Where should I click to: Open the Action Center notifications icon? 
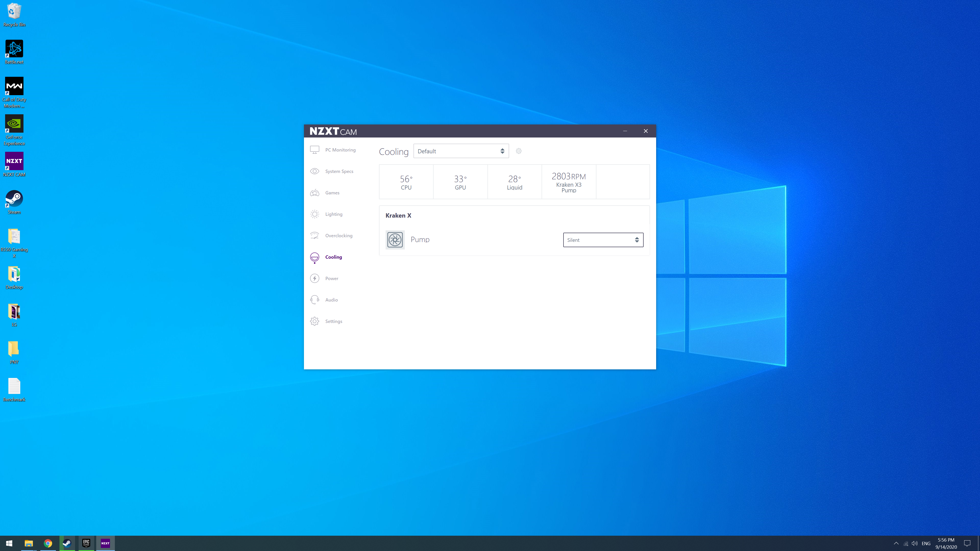click(x=967, y=543)
